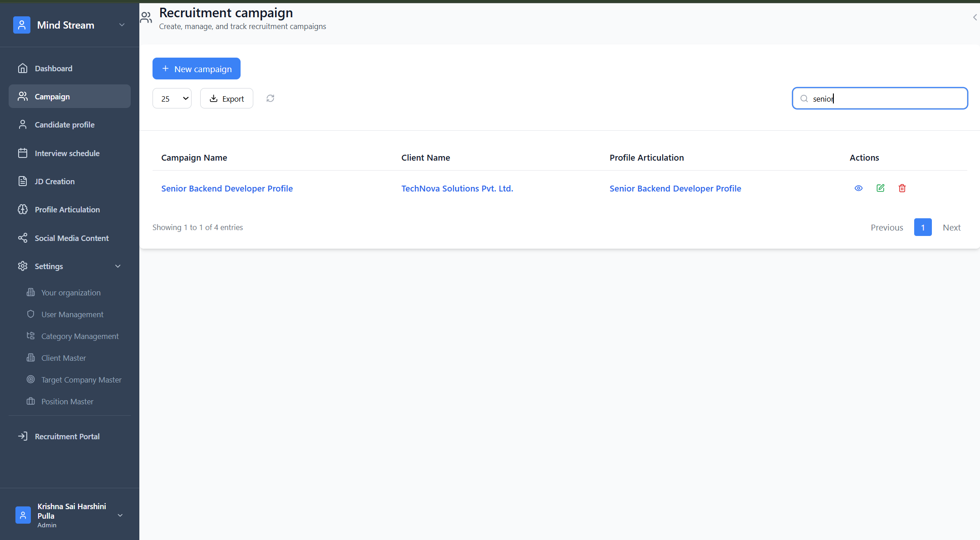Viewport: 980px width, 540px height.
Task: Expand the Mind Stream organization switcher
Action: pyautogui.click(x=121, y=25)
